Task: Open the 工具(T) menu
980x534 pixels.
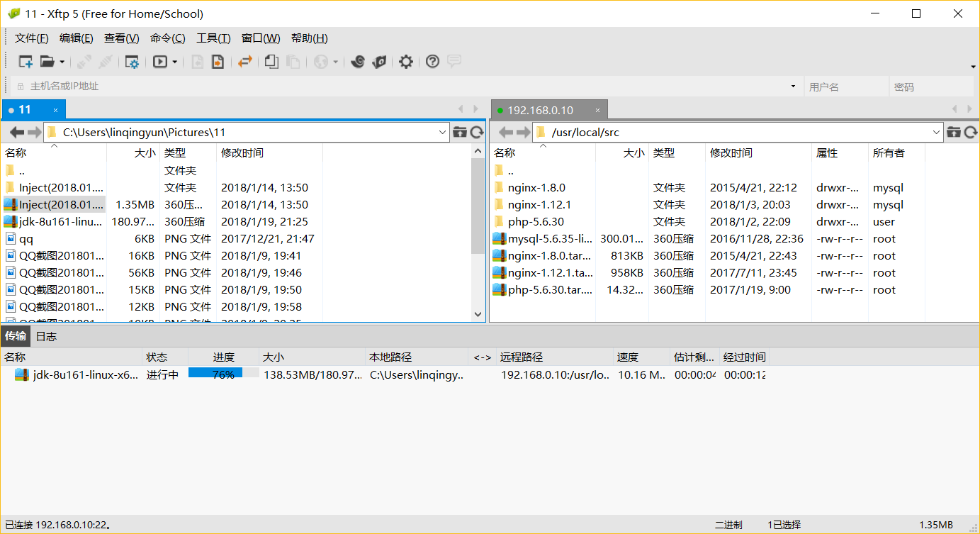Action: pos(213,38)
